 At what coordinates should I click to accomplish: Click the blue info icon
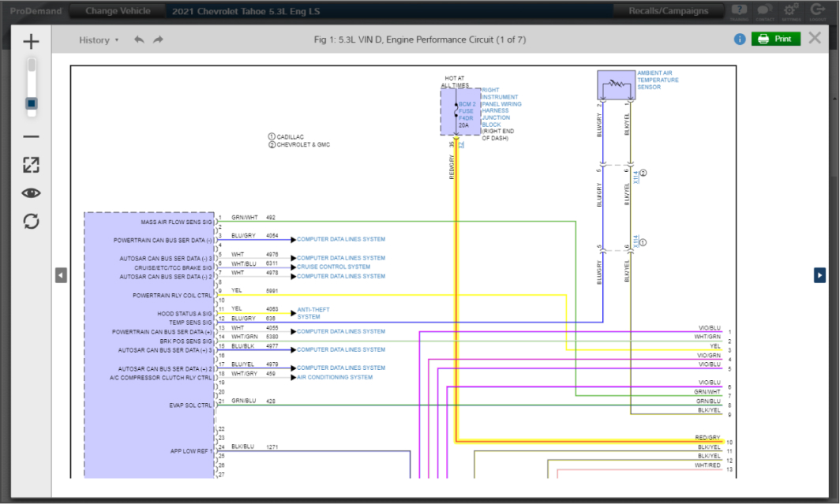coord(740,39)
